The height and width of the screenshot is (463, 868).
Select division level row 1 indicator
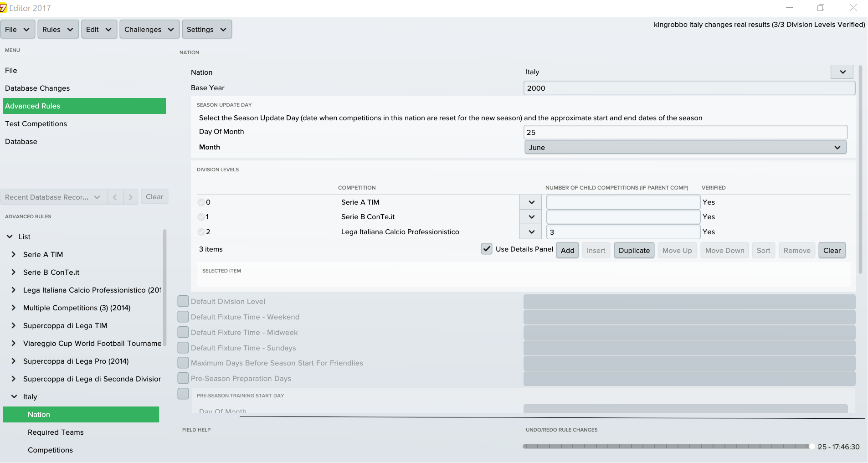click(x=201, y=217)
